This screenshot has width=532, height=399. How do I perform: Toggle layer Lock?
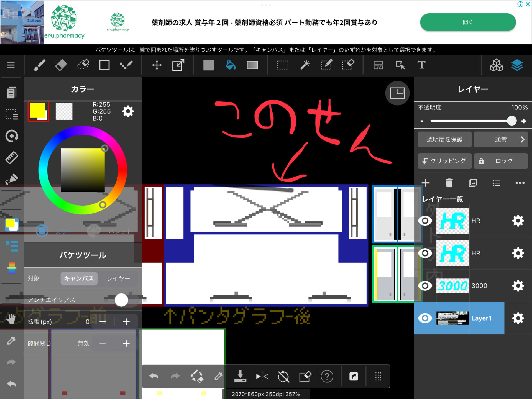tap(501, 161)
